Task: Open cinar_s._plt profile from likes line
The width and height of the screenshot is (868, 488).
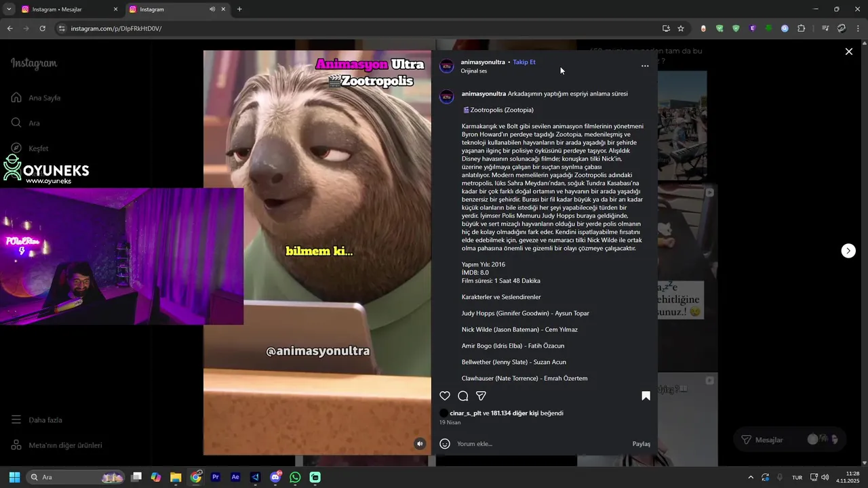Action: 465,413
